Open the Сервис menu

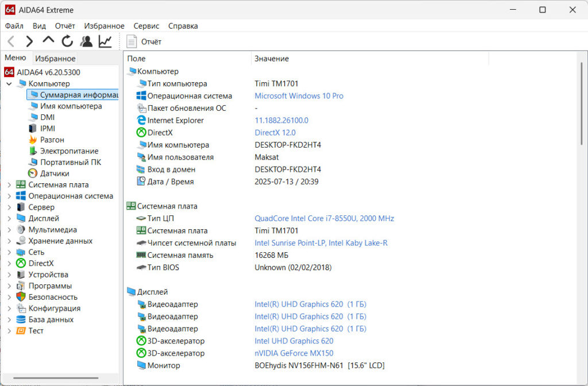point(146,26)
